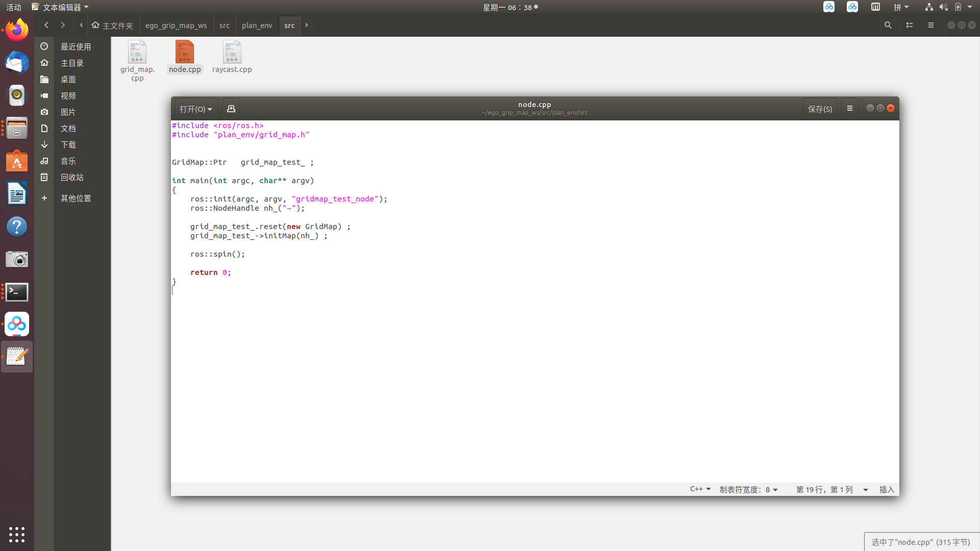The height and width of the screenshot is (551, 980).
Task: Open Other Locations (其他位置) in sidebar
Action: pos(76,198)
